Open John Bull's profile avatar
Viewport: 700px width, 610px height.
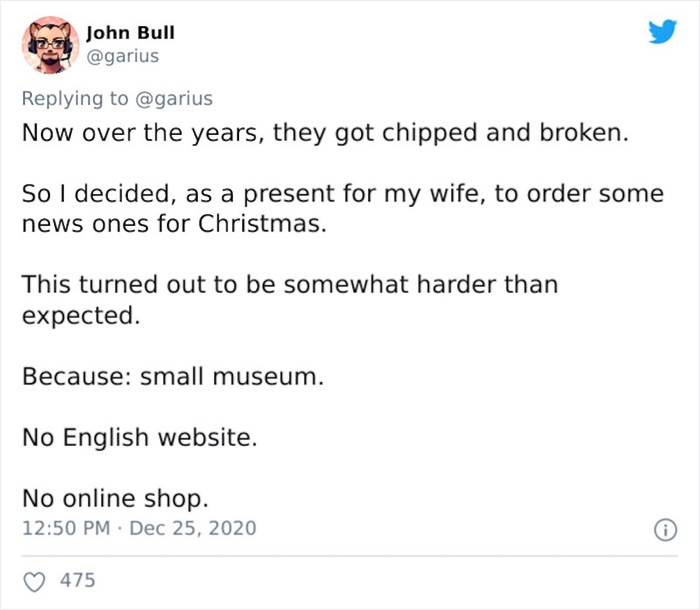click(52, 45)
